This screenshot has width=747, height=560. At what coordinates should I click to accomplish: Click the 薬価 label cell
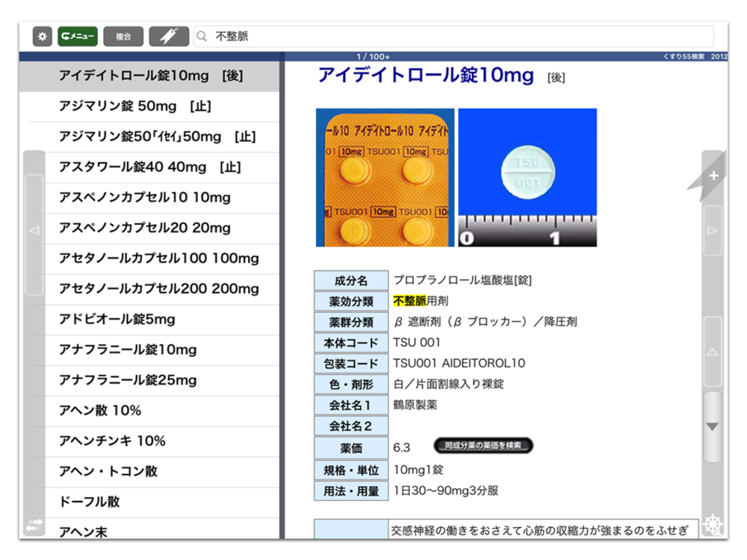(x=351, y=448)
